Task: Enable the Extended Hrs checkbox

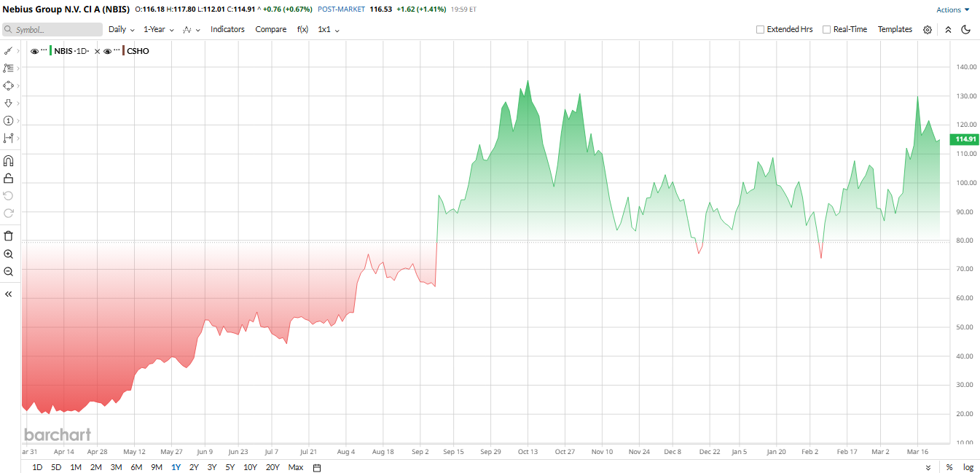Action: coord(760,29)
